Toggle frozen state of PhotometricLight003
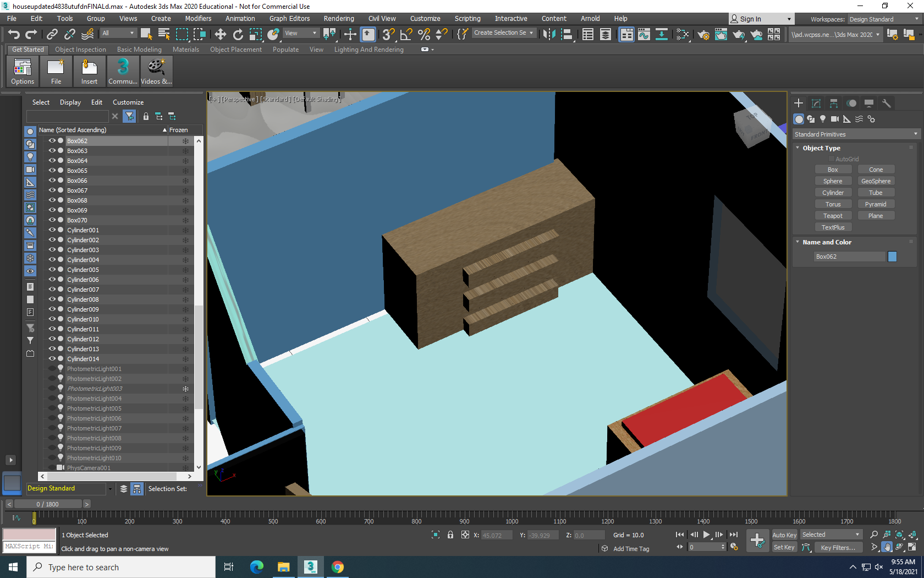Screen dimensions: 924x578 [x=185, y=389]
